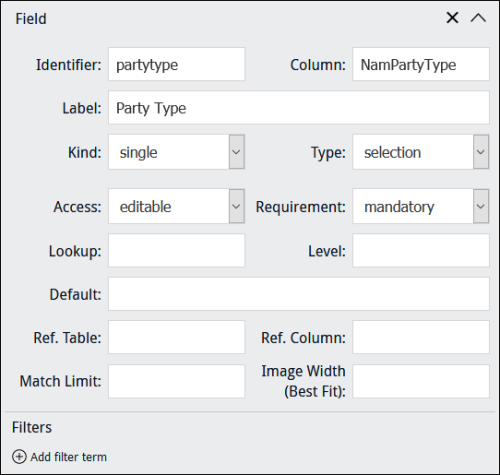This screenshot has height=475, width=500.
Task: Click the Identifier field containing partytype
Action: [177, 64]
